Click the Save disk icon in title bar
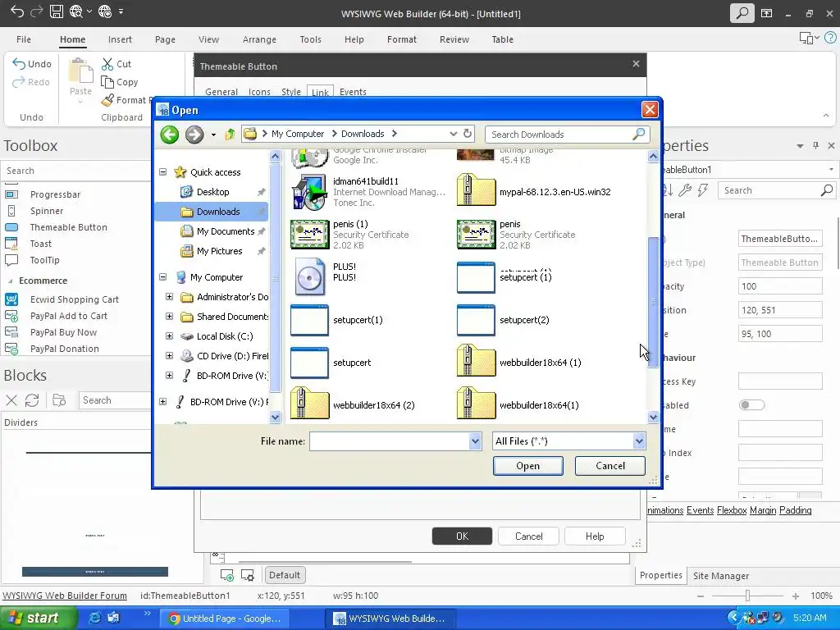840x630 pixels. [57, 11]
